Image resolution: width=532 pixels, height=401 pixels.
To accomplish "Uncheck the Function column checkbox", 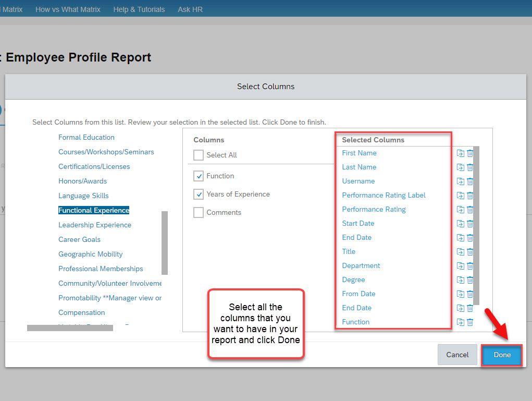I will pos(199,176).
